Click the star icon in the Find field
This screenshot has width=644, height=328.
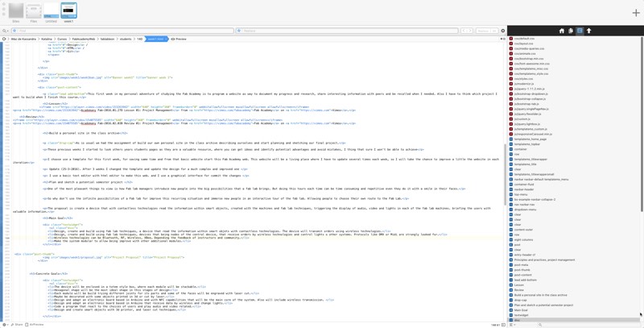point(14,31)
